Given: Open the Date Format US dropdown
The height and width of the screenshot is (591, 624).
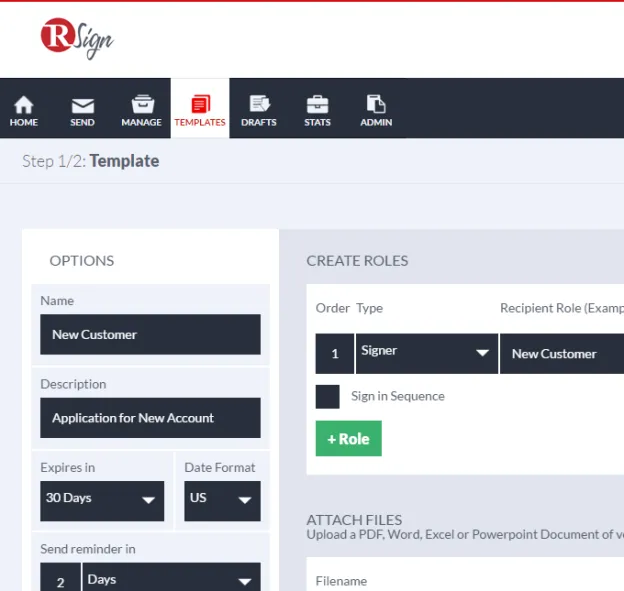Looking at the screenshot, I should click(x=222, y=501).
